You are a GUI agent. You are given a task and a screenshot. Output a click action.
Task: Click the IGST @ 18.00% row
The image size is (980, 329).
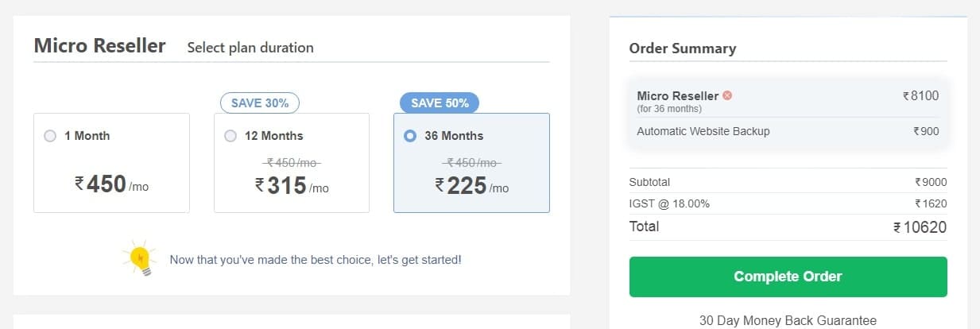[x=788, y=203]
